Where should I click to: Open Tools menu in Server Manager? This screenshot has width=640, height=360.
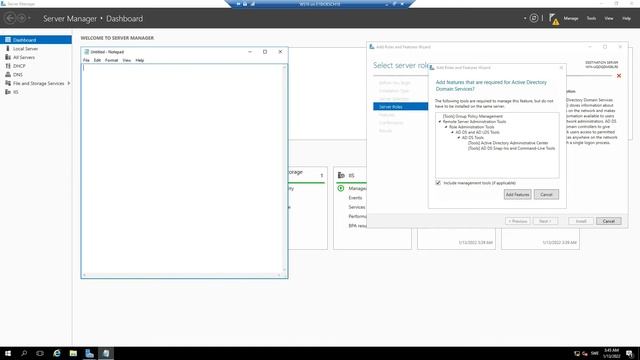point(591,18)
